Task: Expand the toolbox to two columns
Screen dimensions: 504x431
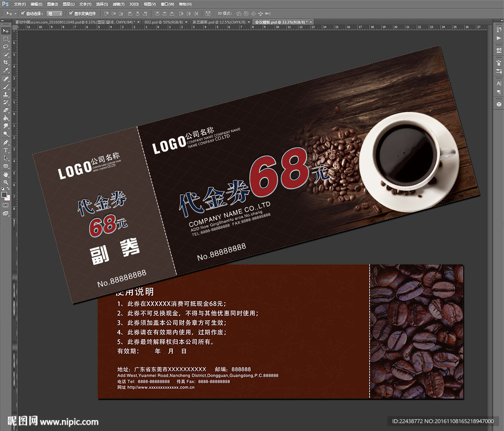Action: coord(2,21)
